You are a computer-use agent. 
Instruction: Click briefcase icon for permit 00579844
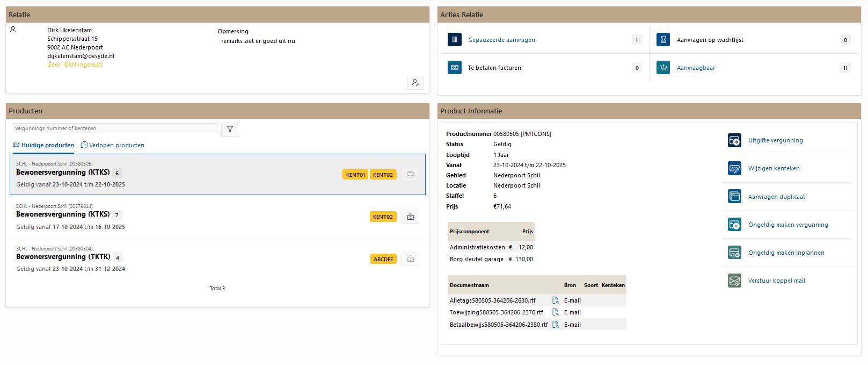(410, 217)
